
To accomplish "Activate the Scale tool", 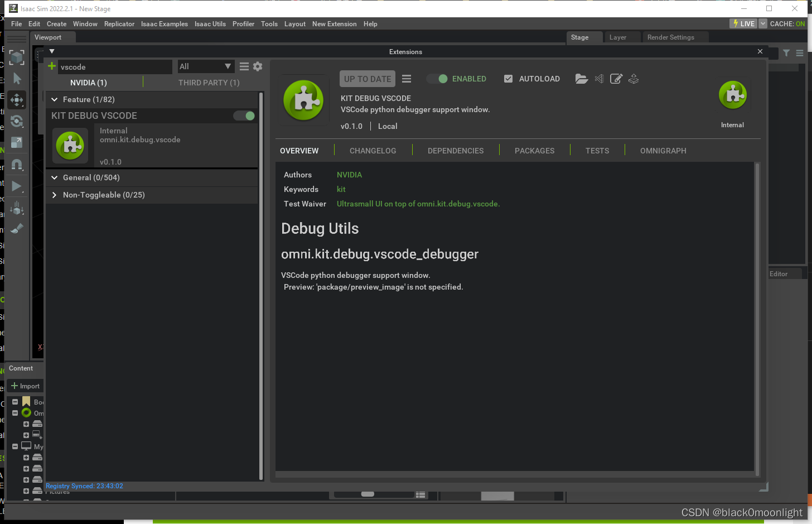I will tap(17, 142).
